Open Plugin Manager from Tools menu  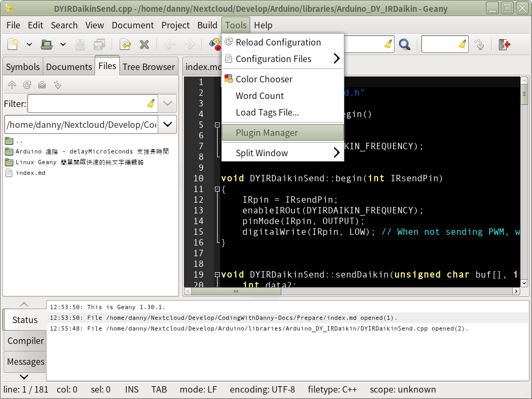click(x=266, y=133)
